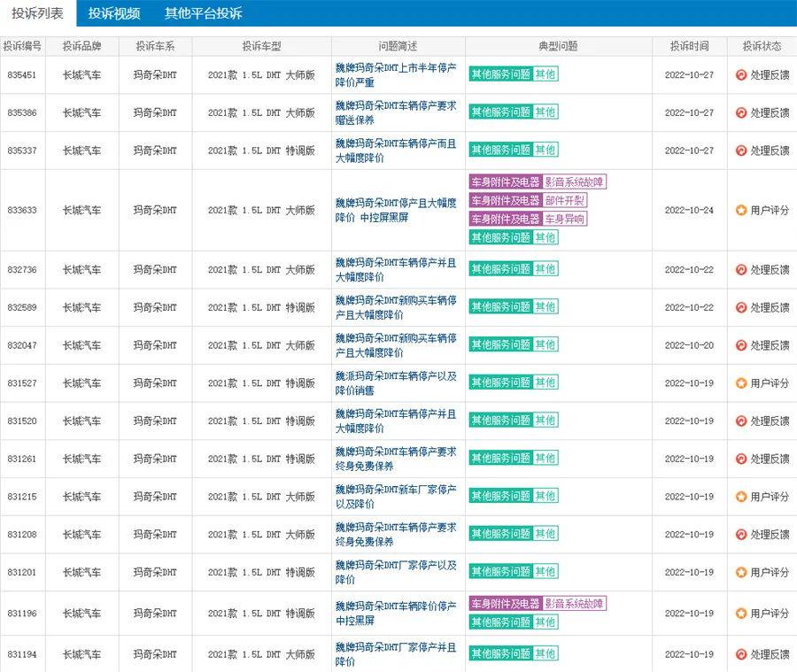Open 长城汽车 brand link in row 832047
This screenshot has width=797, height=672.
[x=81, y=345]
